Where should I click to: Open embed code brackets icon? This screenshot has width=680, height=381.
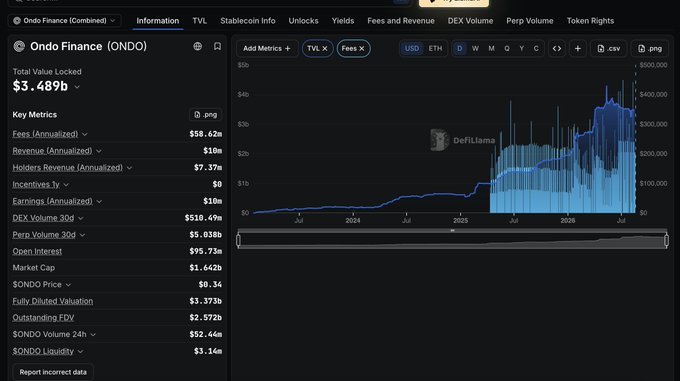557,49
